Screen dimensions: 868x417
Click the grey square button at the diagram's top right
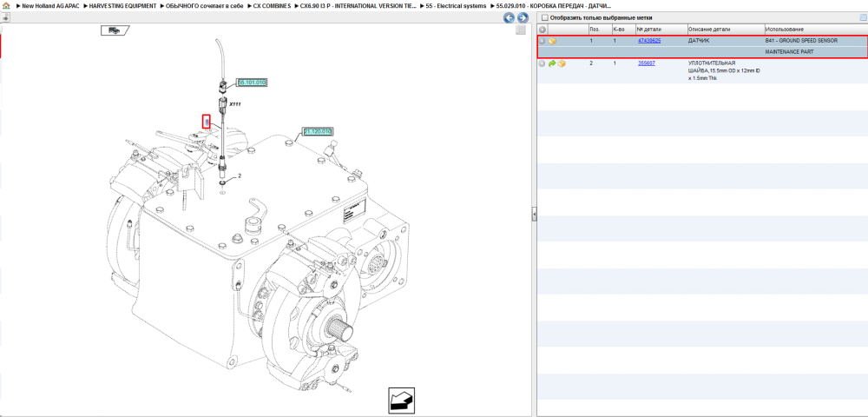[520, 30]
